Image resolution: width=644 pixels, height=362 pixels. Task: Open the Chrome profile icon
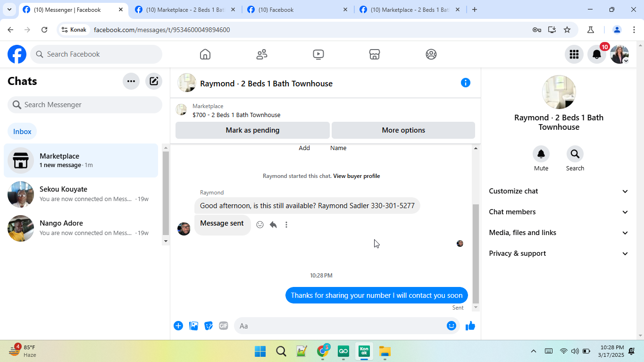617,30
